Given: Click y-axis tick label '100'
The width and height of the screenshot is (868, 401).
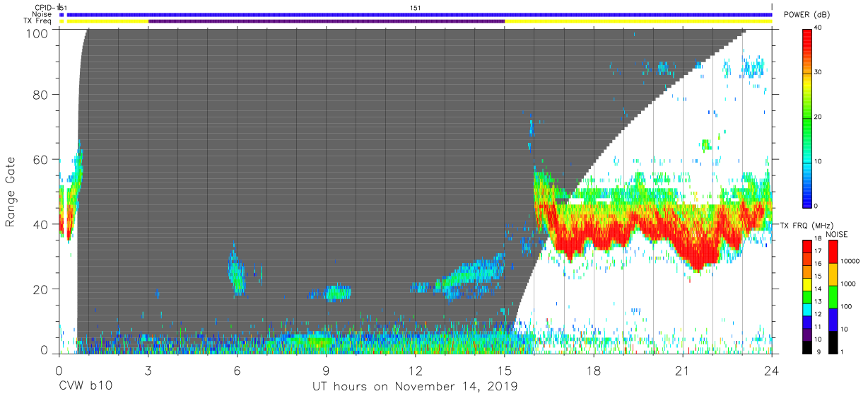Looking at the screenshot, I should (x=38, y=33).
